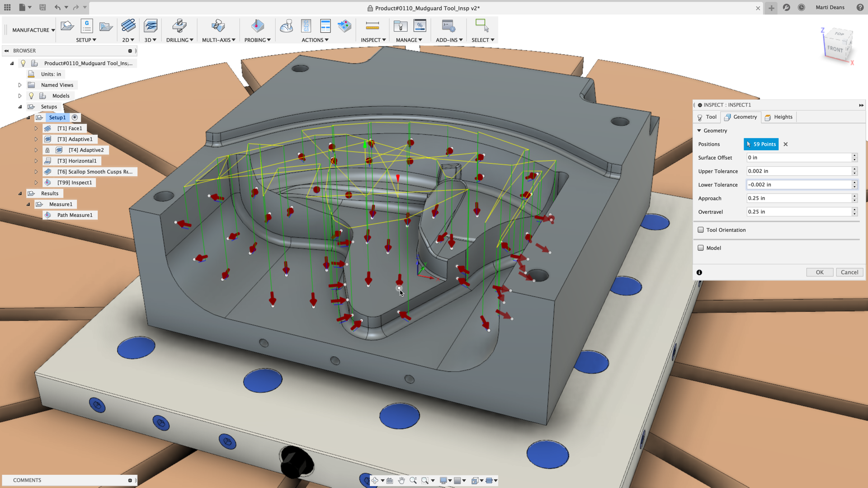Activate the Orbit tool in the navigation bar
The image size is (868, 488).
click(x=374, y=480)
